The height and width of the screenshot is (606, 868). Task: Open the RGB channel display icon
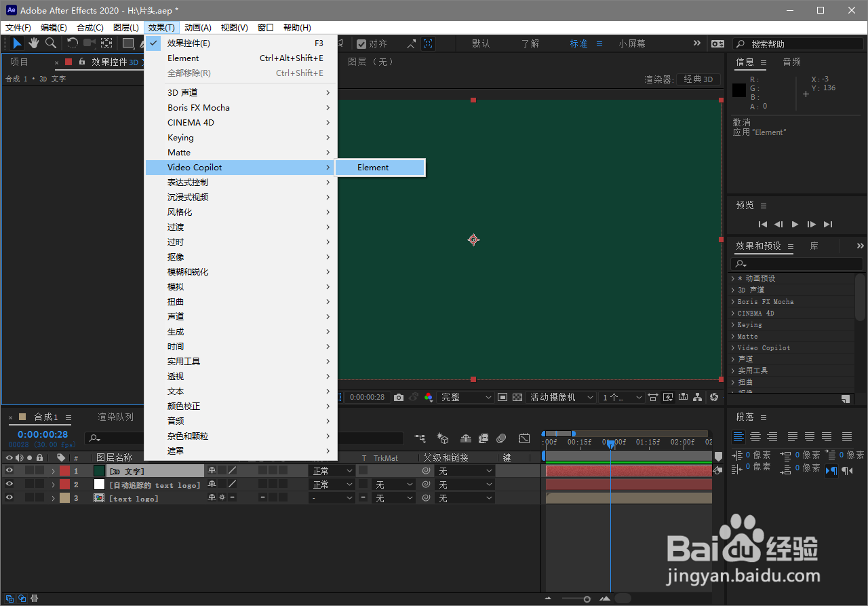[x=429, y=397]
